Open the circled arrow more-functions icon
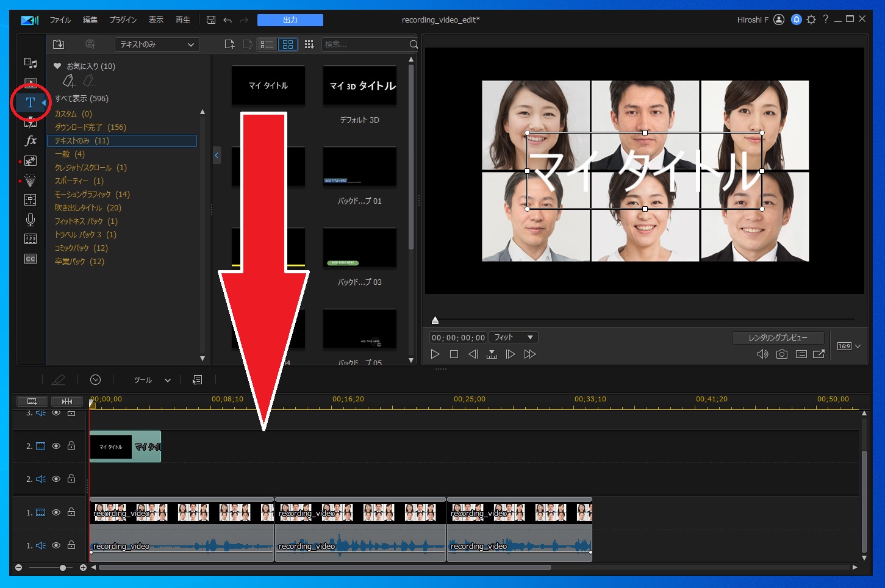 [96, 379]
